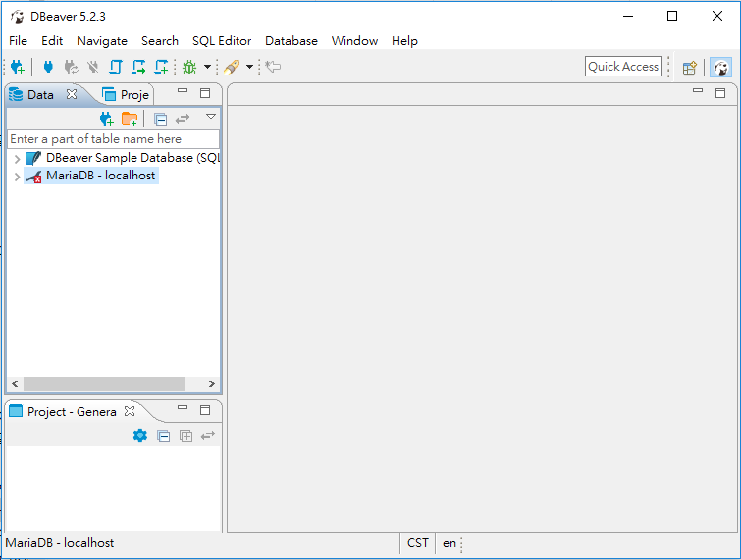Click the navigator scrollbar left arrow
The width and height of the screenshot is (741, 560).
pyautogui.click(x=15, y=383)
